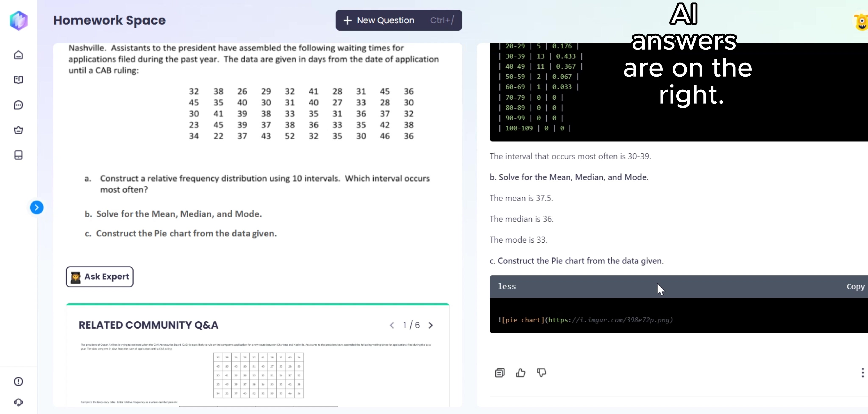Open the alert info icon in sidebar

(18, 381)
